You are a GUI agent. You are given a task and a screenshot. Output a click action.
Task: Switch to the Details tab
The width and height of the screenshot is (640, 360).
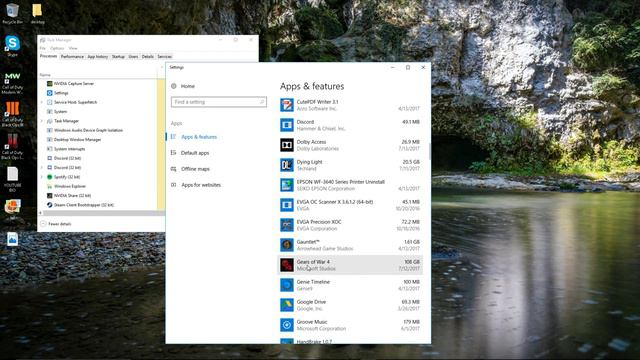tap(148, 57)
